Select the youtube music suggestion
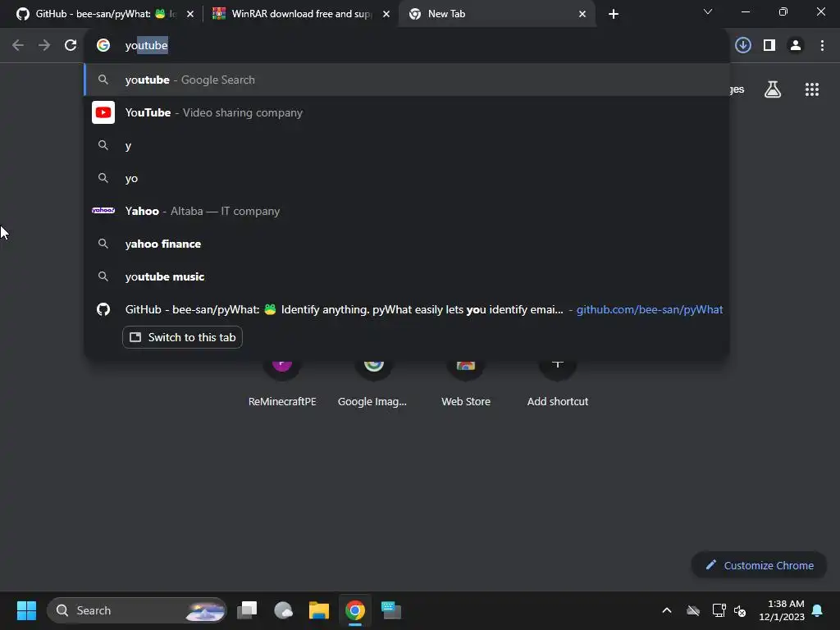Viewport: 840px width, 630px height. pos(407,276)
